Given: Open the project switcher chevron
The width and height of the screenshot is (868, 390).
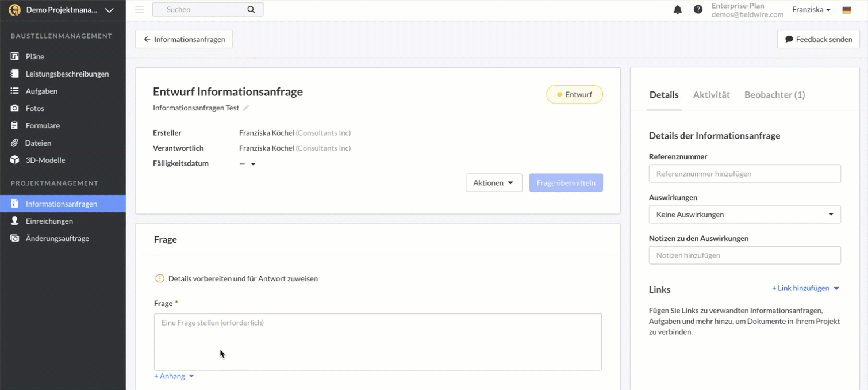Looking at the screenshot, I should 109,10.
